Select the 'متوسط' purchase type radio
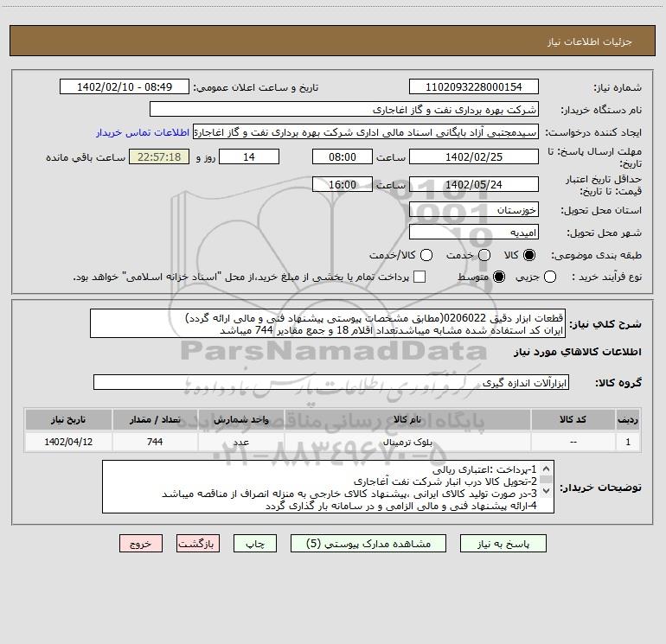Image resolution: width=666 pixels, height=644 pixels. tap(499, 277)
